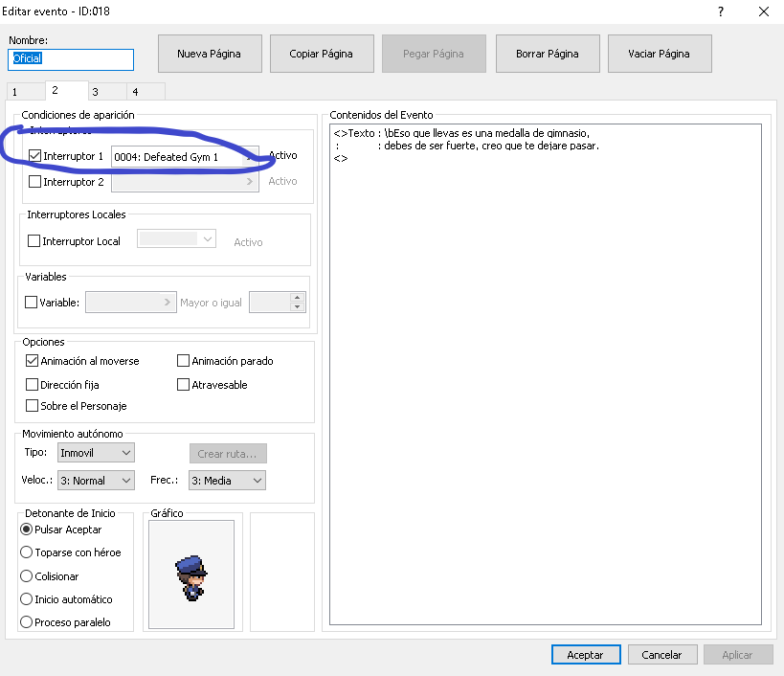Switch to event page tab 1

coord(14,92)
